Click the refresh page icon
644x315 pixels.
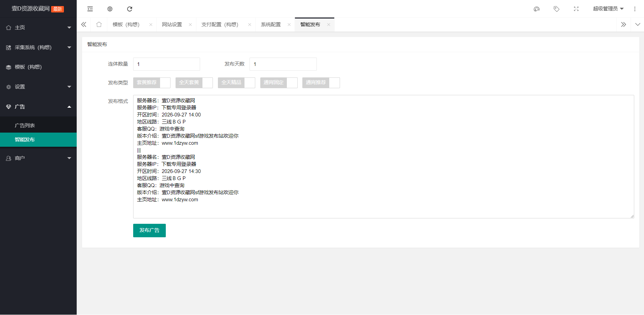(x=129, y=9)
